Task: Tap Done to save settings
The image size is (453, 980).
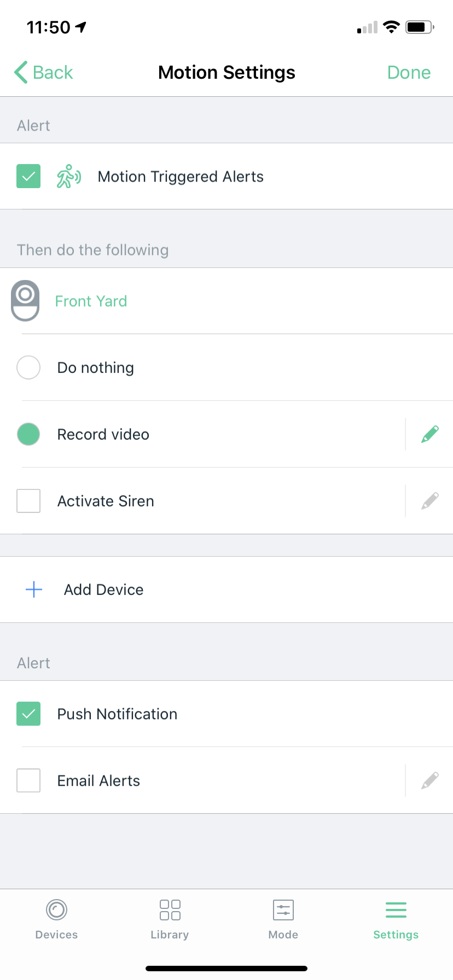Action: [409, 72]
